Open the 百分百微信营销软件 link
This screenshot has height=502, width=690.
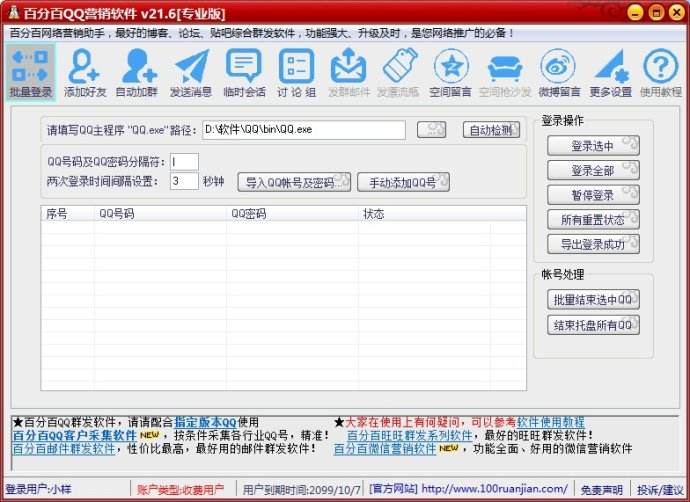coord(385,449)
